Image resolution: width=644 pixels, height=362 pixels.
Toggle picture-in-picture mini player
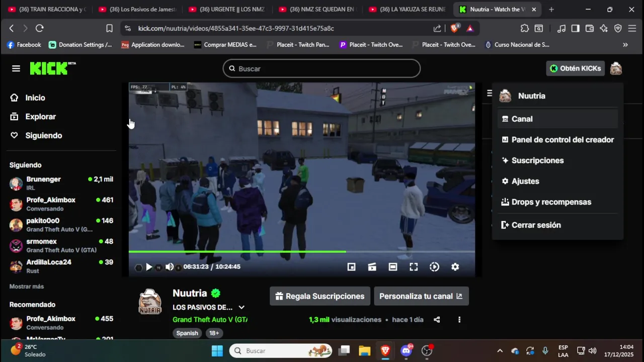[352, 267]
